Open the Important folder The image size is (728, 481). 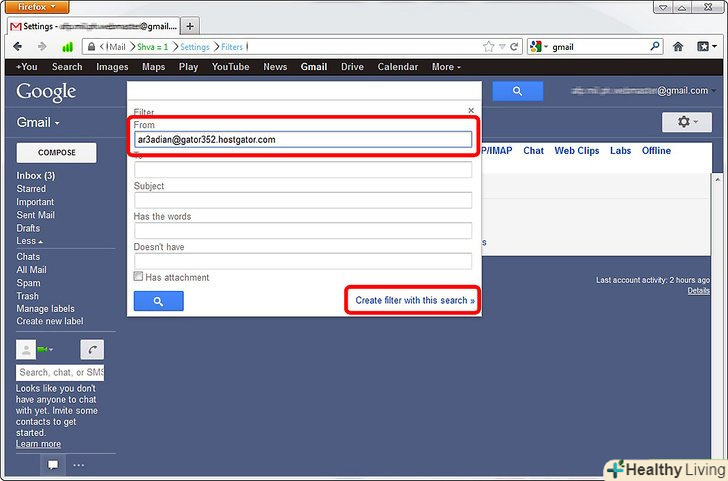pos(35,202)
